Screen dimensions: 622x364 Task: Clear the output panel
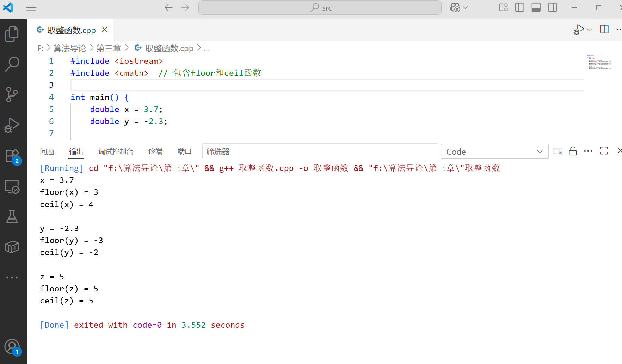point(558,151)
